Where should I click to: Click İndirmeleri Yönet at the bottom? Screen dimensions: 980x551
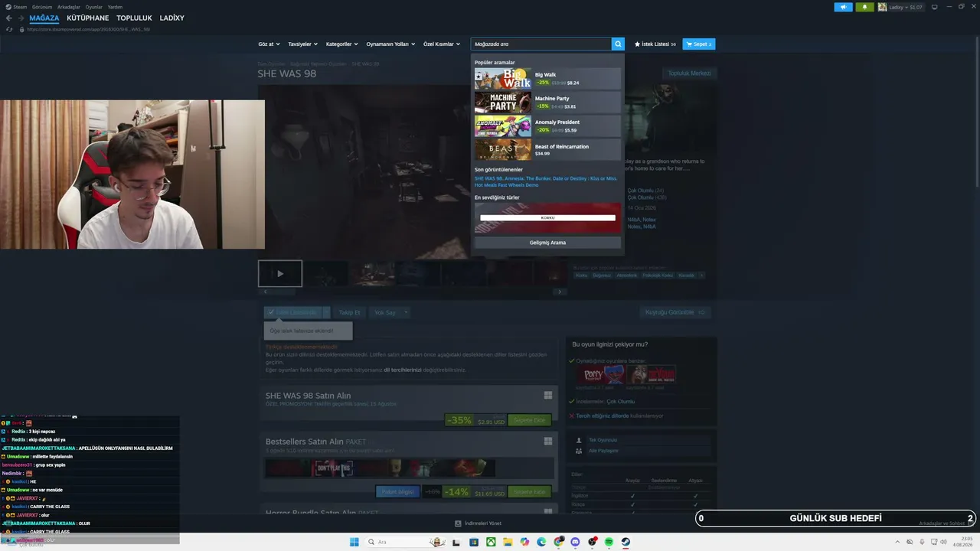pyautogui.click(x=479, y=523)
